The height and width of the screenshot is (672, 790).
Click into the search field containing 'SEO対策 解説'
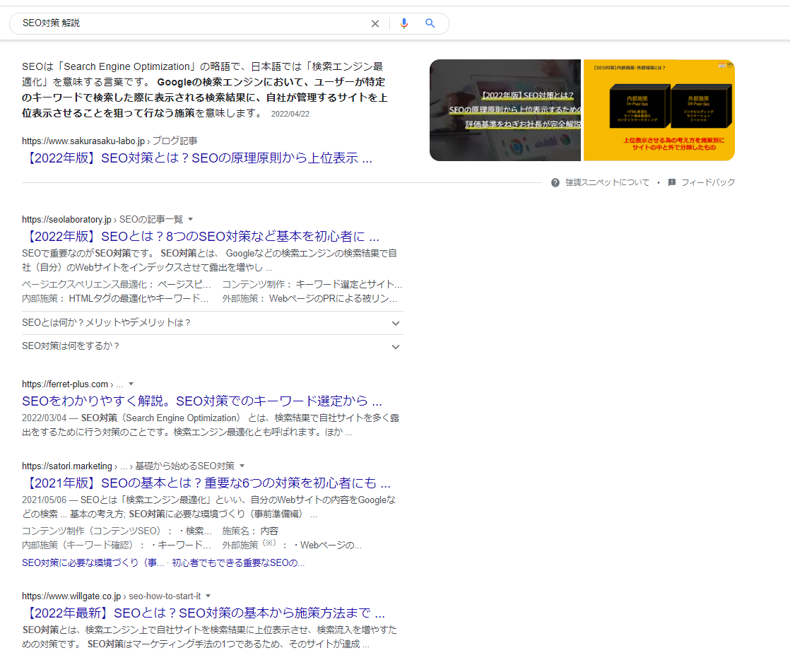191,23
